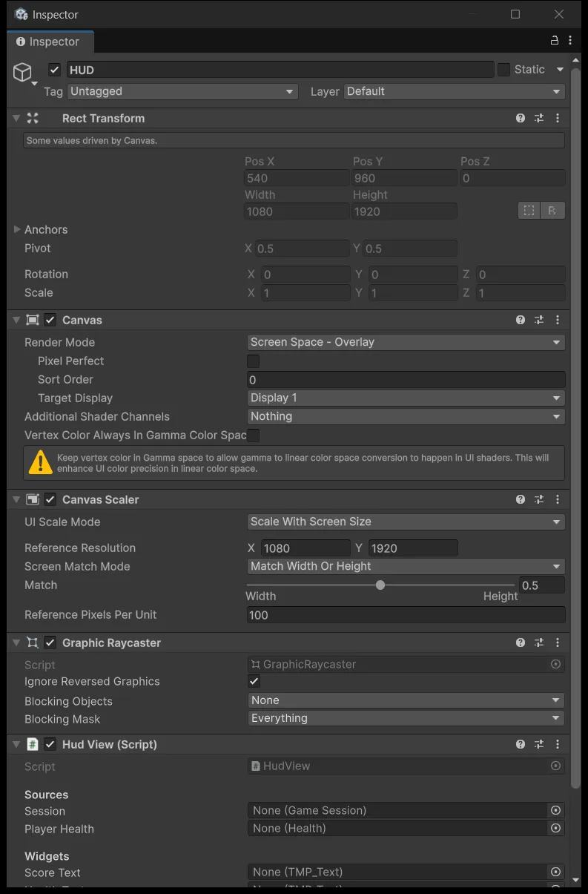Open the Tag dropdown showing Untagged
The height and width of the screenshot is (894, 588).
pyautogui.click(x=182, y=91)
